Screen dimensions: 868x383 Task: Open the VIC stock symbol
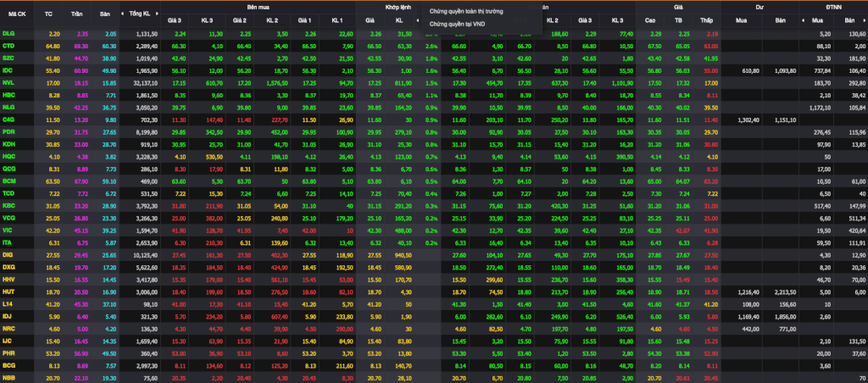[7, 230]
